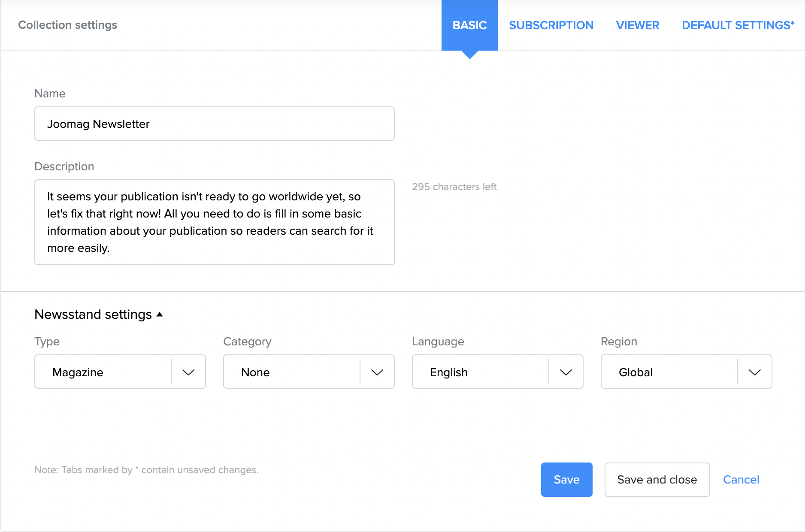Image resolution: width=805 pixels, height=532 pixels.
Task: Open the Category dropdown showing None
Action: point(292,372)
